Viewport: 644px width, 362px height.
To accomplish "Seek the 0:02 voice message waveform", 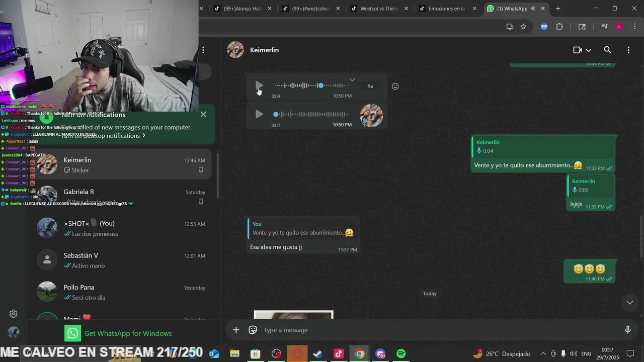I will tap(312, 114).
